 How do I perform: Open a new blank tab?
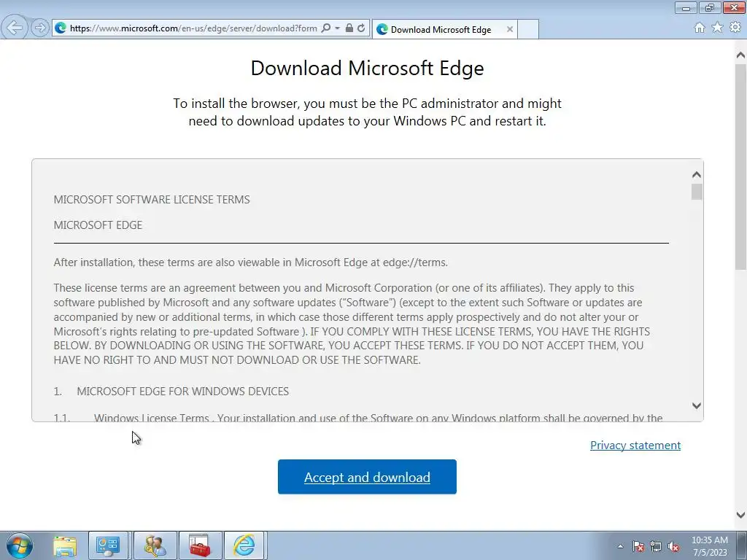point(528,29)
